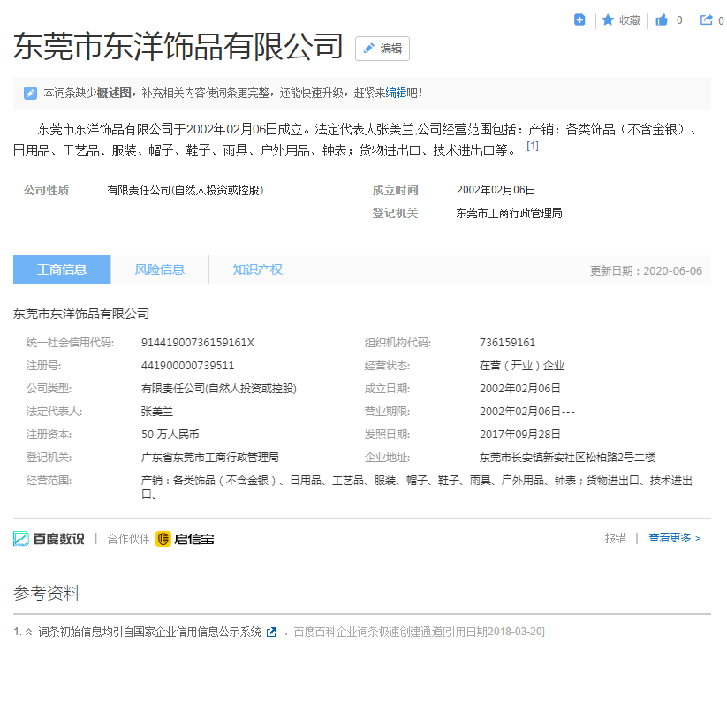
Task: Open citation [1] superscript link
Action: pyautogui.click(x=533, y=146)
